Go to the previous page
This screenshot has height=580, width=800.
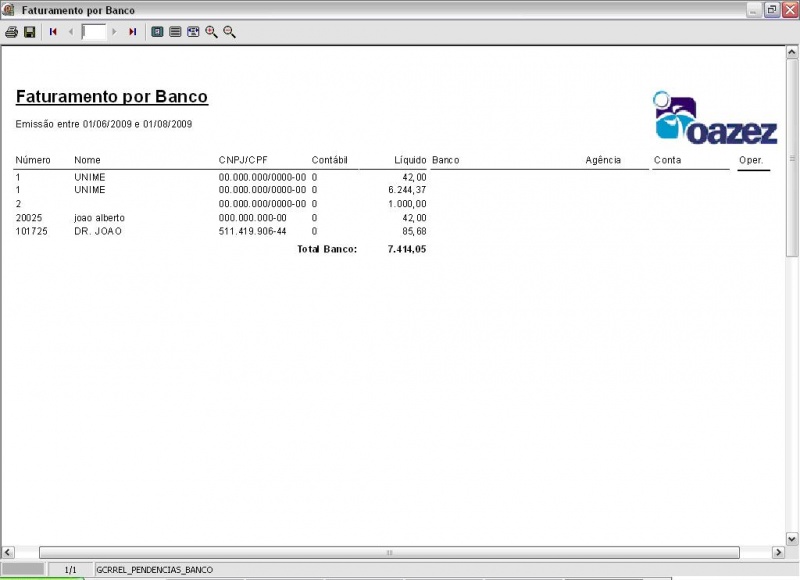pyautogui.click(x=71, y=32)
